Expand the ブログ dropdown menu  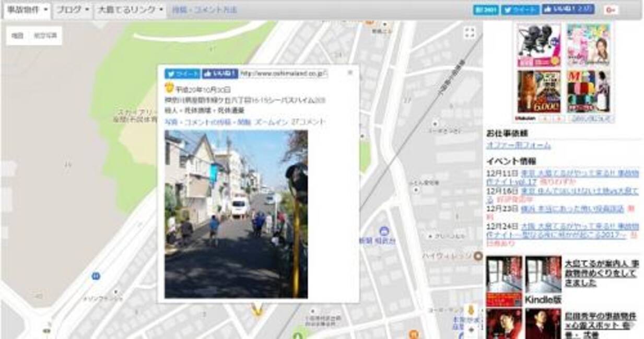(x=73, y=10)
